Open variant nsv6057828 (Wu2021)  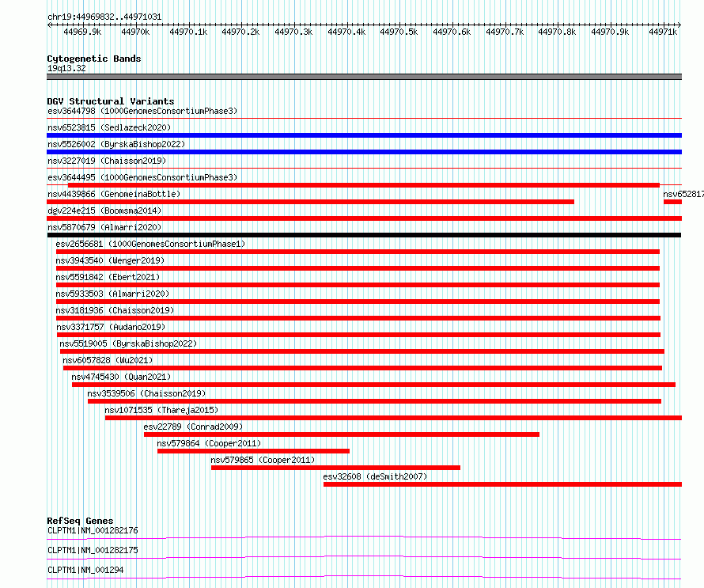pos(108,360)
